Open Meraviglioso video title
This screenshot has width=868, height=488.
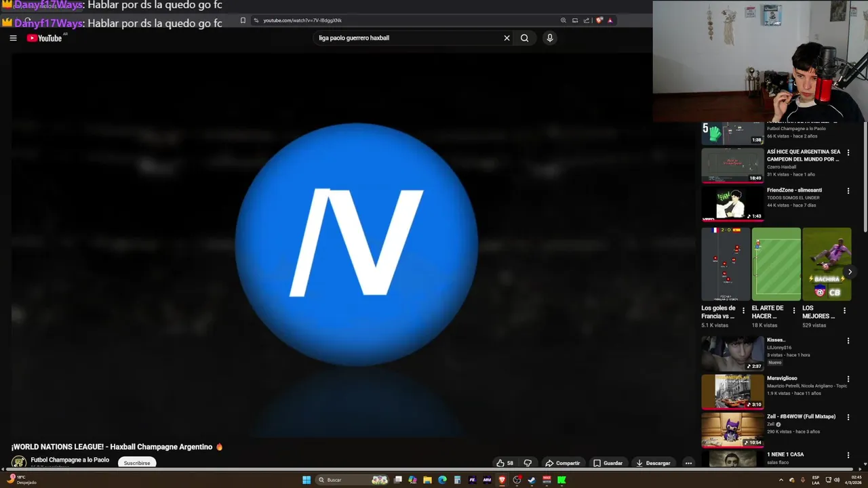pyautogui.click(x=782, y=378)
